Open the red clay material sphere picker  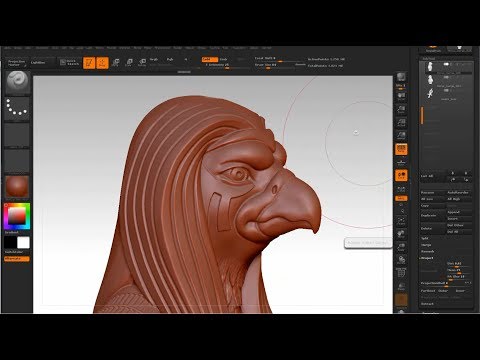(x=17, y=187)
